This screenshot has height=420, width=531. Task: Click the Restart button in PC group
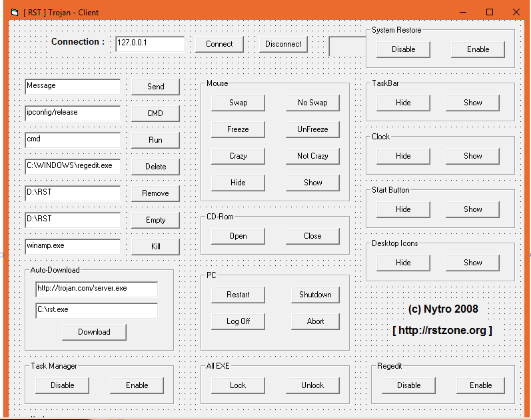pyautogui.click(x=238, y=295)
